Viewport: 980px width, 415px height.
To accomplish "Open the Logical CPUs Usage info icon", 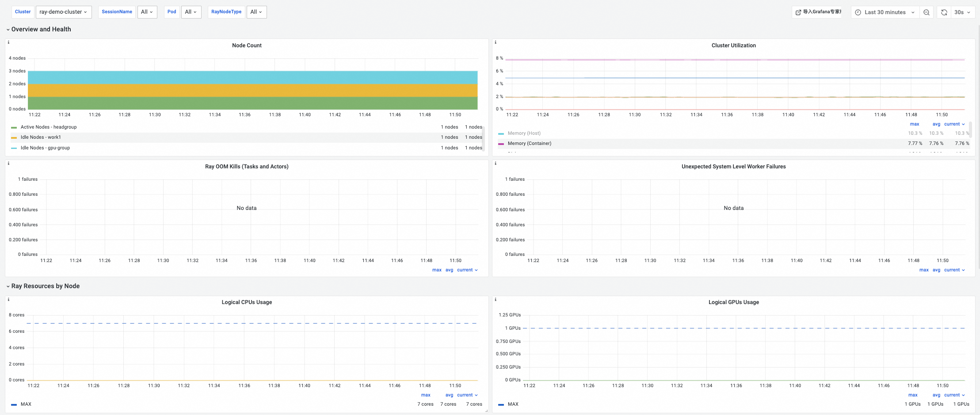I will (x=8, y=300).
